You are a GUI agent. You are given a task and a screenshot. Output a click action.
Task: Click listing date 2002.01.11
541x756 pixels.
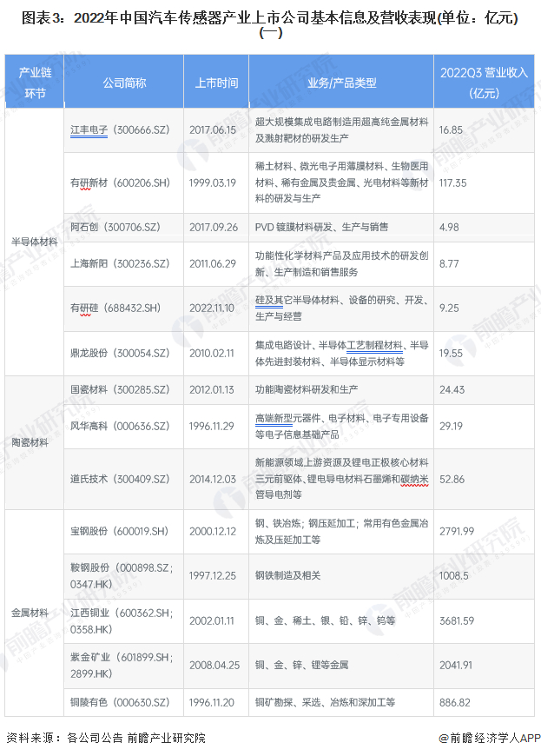pyautogui.click(x=212, y=621)
